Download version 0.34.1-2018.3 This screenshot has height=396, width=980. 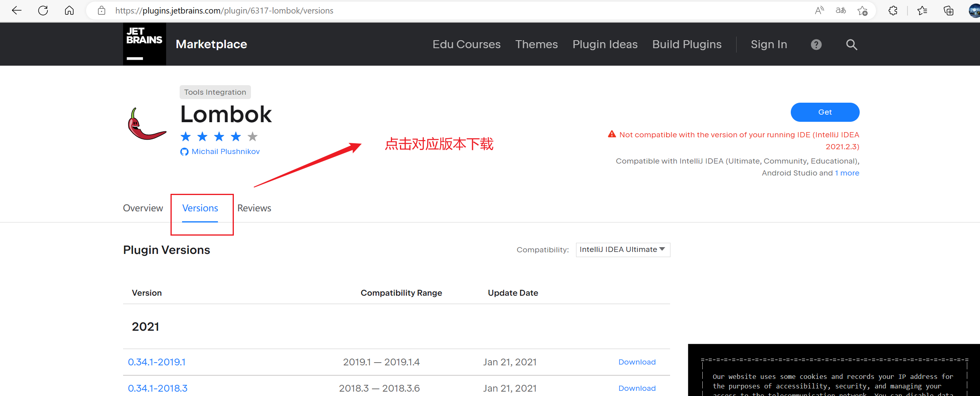click(x=637, y=388)
